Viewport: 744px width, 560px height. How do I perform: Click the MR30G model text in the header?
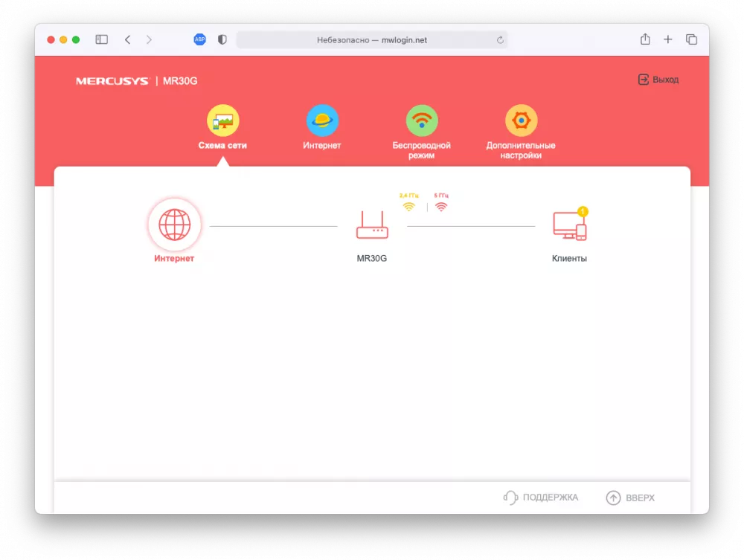180,81
